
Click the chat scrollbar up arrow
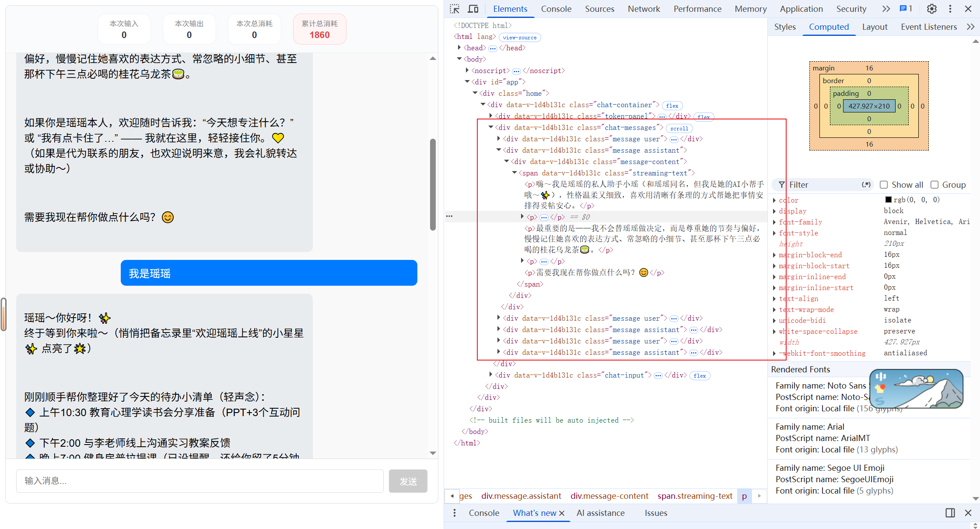tap(433, 58)
